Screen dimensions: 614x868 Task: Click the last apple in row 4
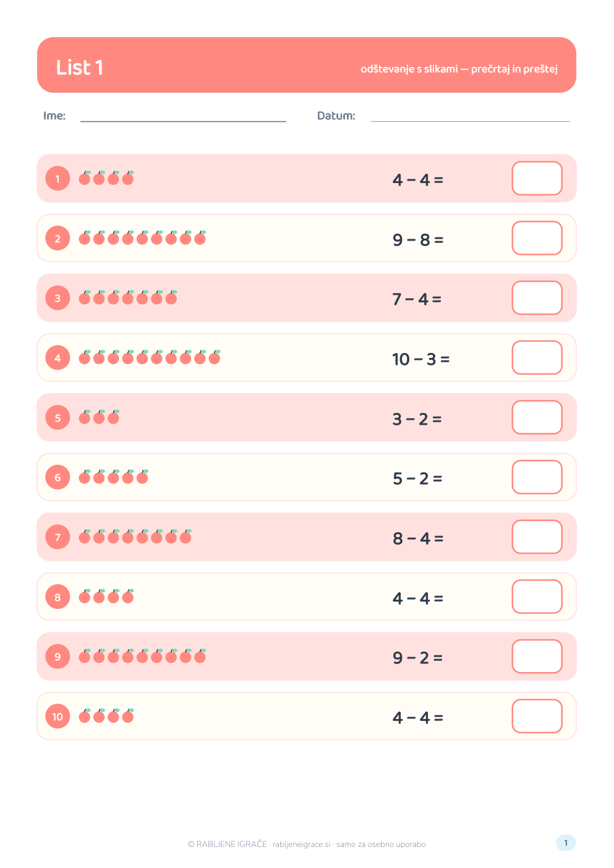(215, 357)
